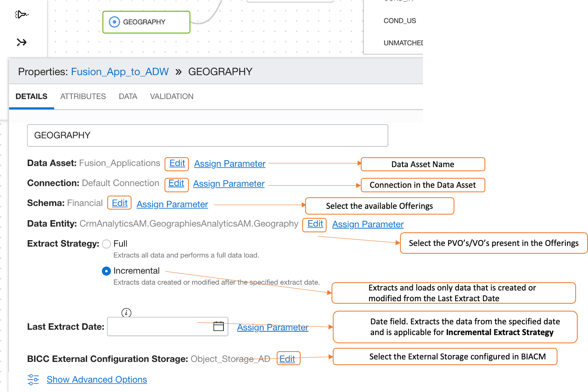Go to the VALIDATION tab
The width and height of the screenshot is (588, 392).
point(172,97)
